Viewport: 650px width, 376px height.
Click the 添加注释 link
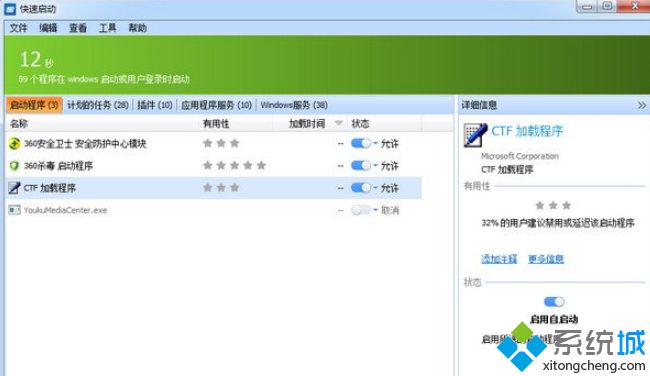point(499,259)
